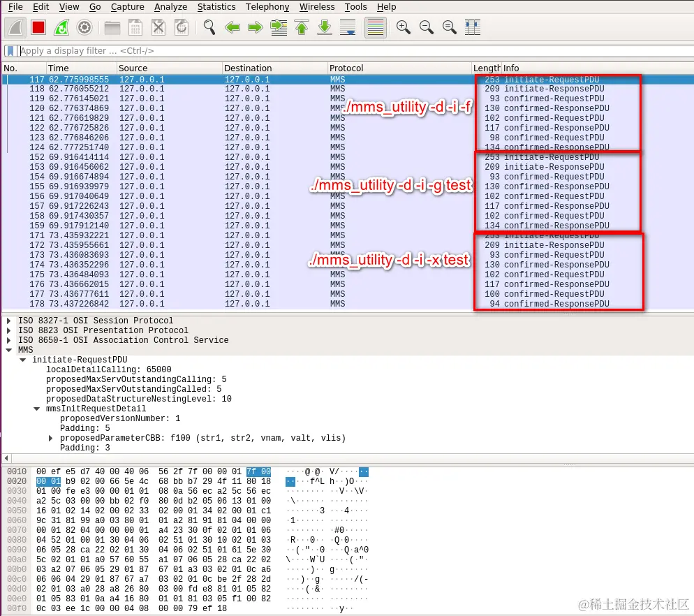Expand ISO 8823 OSI Presentation Protocol
The width and height of the screenshot is (694, 616).
8,330
